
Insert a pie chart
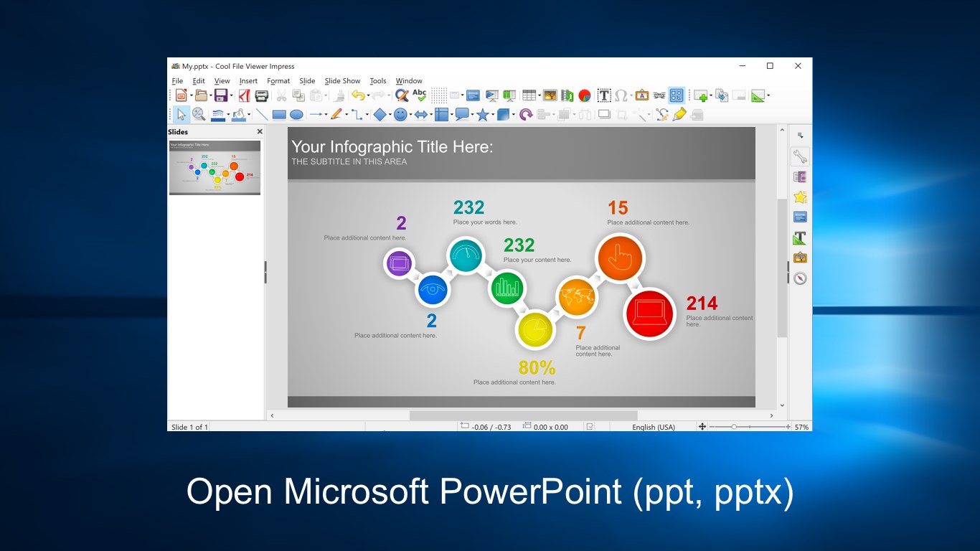[585, 95]
